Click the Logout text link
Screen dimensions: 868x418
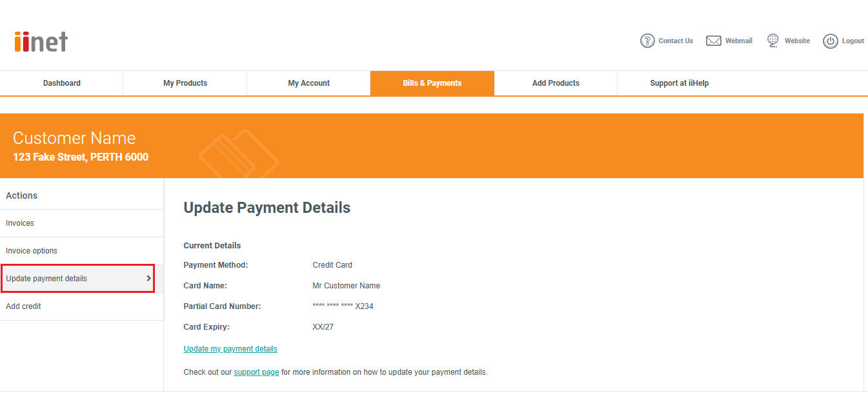tap(853, 41)
